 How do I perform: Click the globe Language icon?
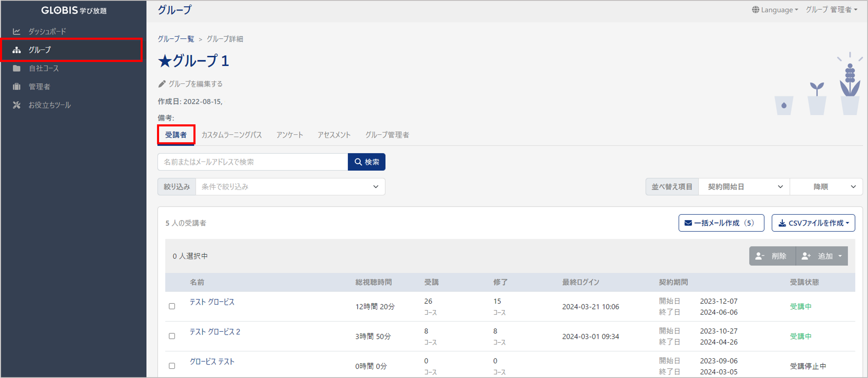pos(755,10)
